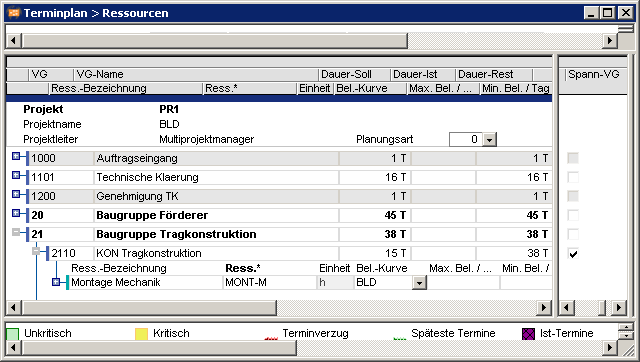Select the Genehmigung TK name cell
Screen dimensions: 640x362
click(216, 196)
